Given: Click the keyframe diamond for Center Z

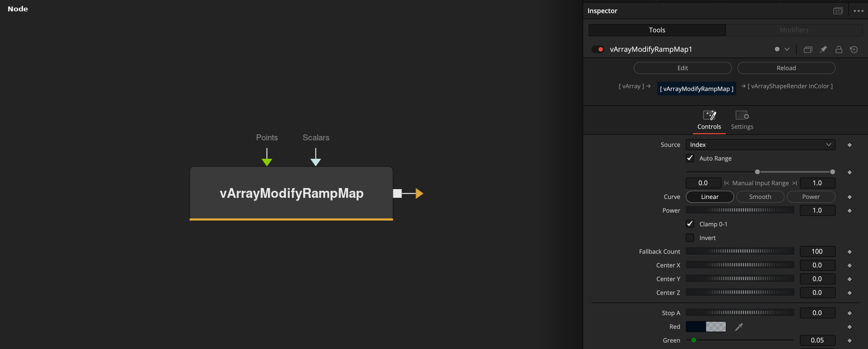Looking at the screenshot, I should click(850, 293).
